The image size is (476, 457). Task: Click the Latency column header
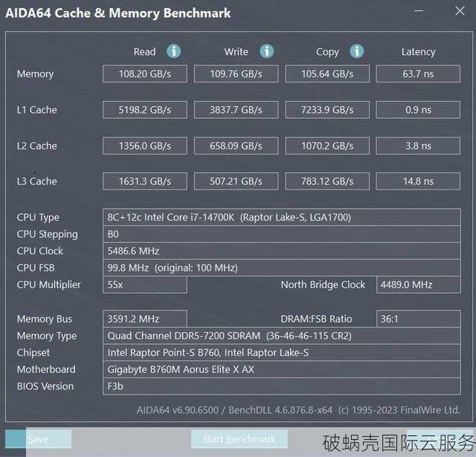pos(418,52)
